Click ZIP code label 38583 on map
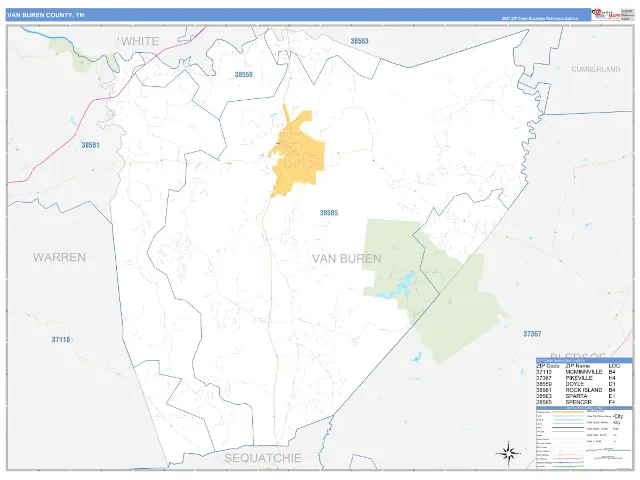 click(359, 41)
